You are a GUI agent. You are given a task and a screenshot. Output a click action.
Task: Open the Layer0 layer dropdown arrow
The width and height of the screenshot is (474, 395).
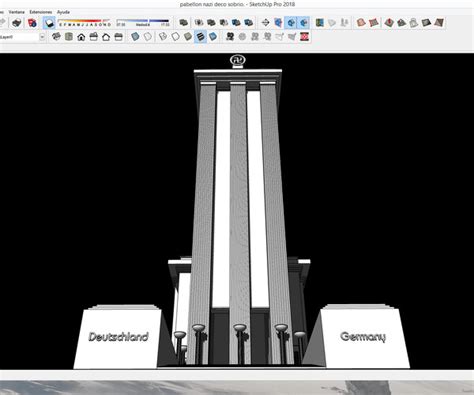coord(42,37)
